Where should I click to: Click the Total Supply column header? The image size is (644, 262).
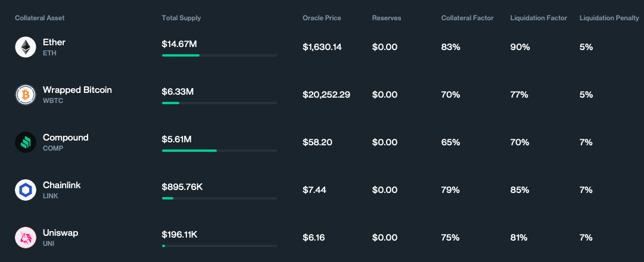pyautogui.click(x=181, y=18)
